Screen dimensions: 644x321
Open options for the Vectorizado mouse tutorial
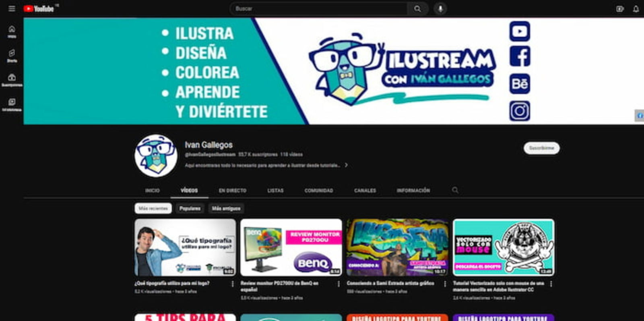click(x=551, y=284)
